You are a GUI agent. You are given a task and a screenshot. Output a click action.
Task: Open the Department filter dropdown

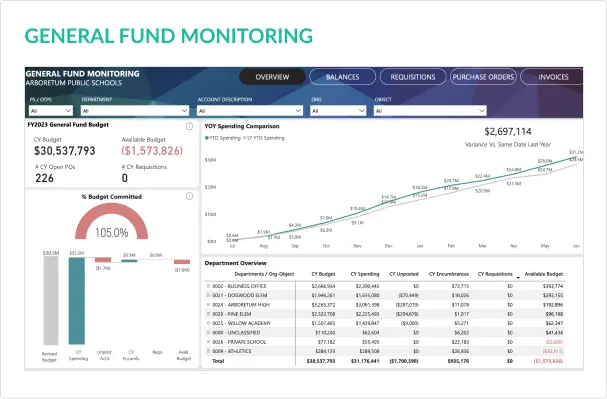135,111
